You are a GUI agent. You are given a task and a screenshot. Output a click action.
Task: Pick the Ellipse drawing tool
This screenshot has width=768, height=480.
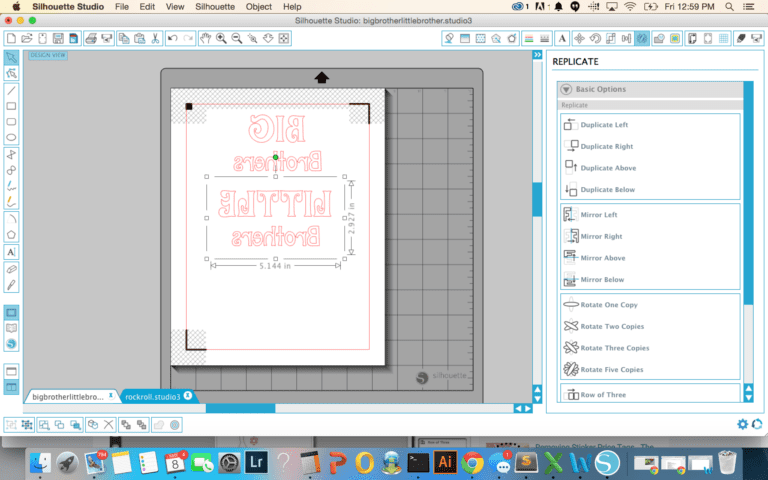tap(11, 138)
